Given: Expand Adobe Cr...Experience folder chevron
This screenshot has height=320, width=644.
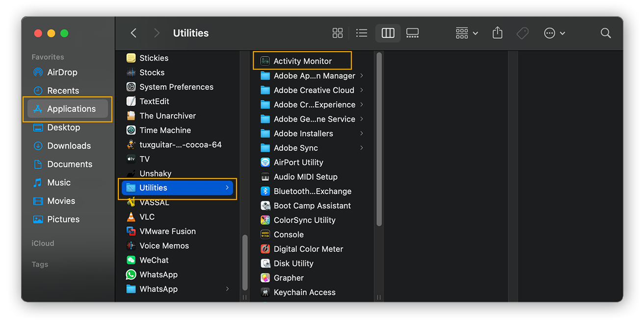Looking at the screenshot, I should point(362,105).
